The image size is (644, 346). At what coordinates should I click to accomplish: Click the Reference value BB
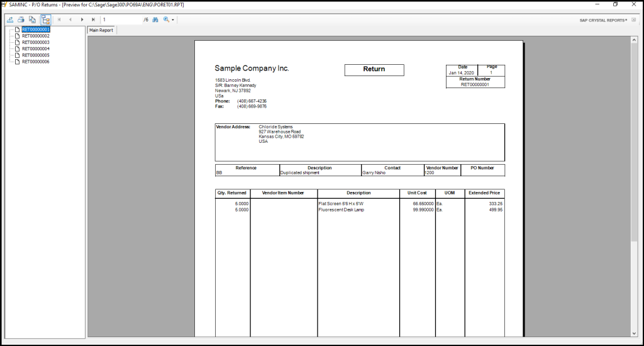pyautogui.click(x=219, y=173)
